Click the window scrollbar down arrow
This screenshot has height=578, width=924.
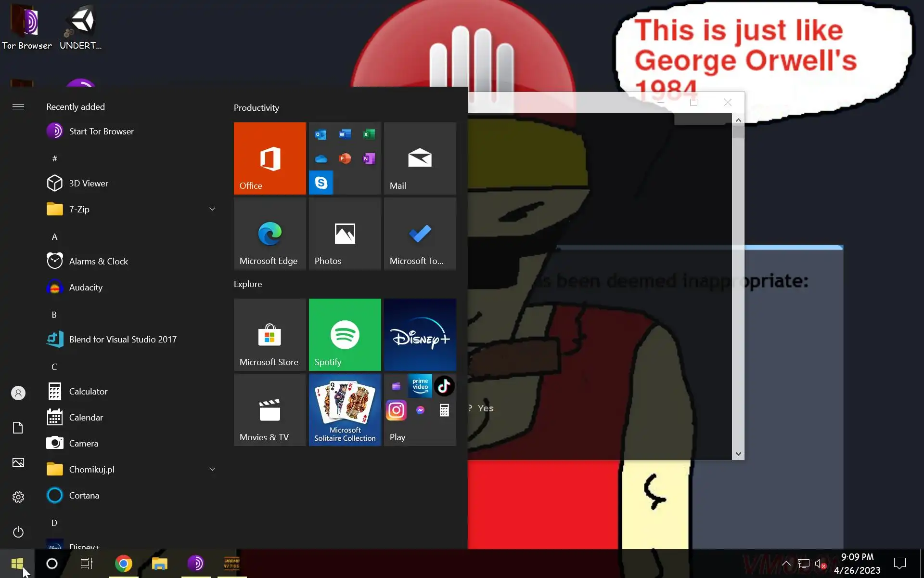pyautogui.click(x=738, y=454)
